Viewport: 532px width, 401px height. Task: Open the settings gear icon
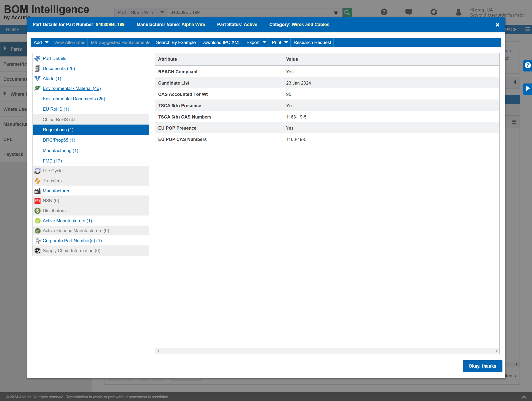[433, 12]
